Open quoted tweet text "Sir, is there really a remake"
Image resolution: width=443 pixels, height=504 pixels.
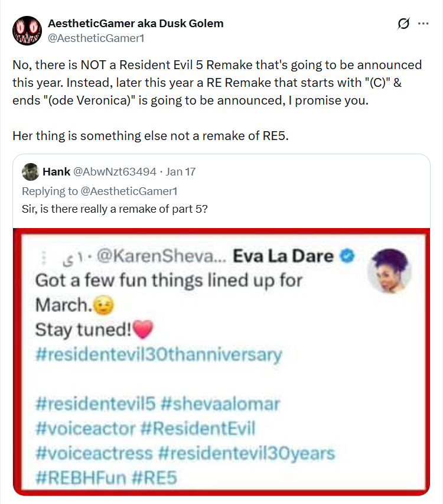click(115, 209)
